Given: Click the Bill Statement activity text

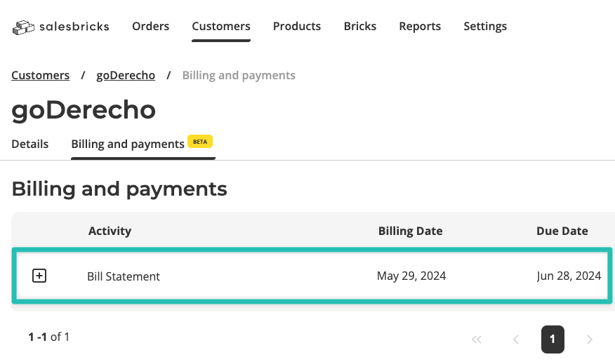Looking at the screenshot, I should pos(124,276).
